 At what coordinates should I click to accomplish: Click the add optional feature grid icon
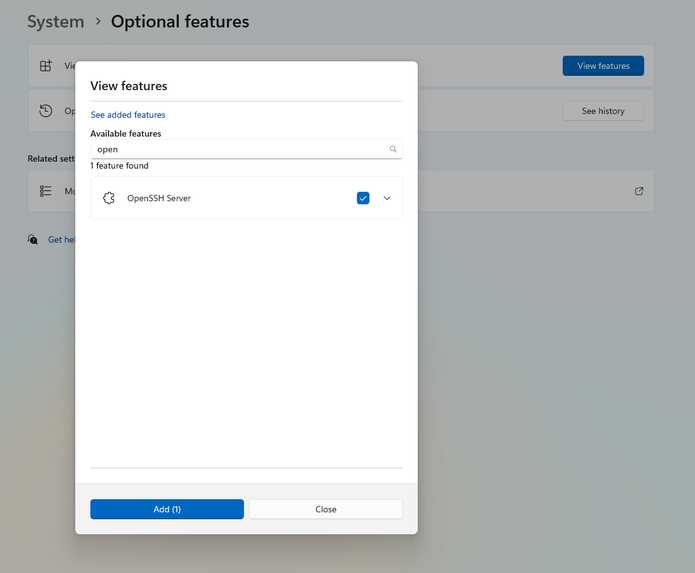(46, 66)
